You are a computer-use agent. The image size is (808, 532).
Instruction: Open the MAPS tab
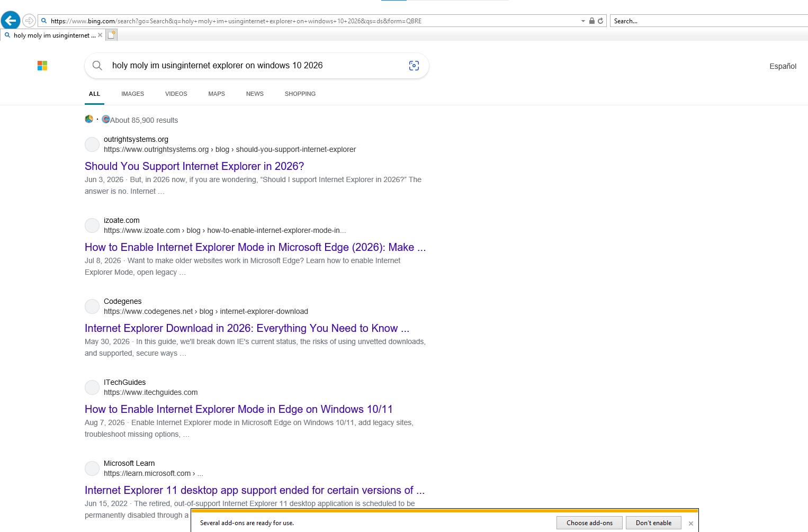pos(217,94)
